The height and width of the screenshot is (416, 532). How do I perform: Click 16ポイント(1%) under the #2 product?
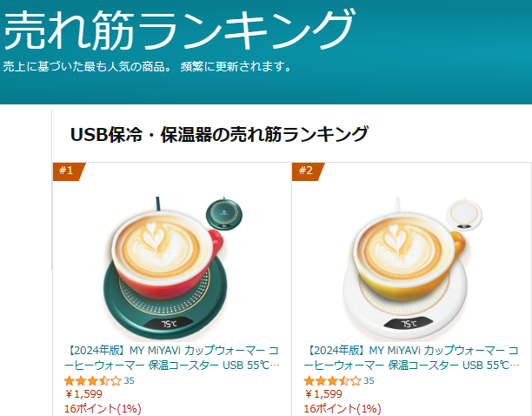pyautogui.click(x=342, y=409)
